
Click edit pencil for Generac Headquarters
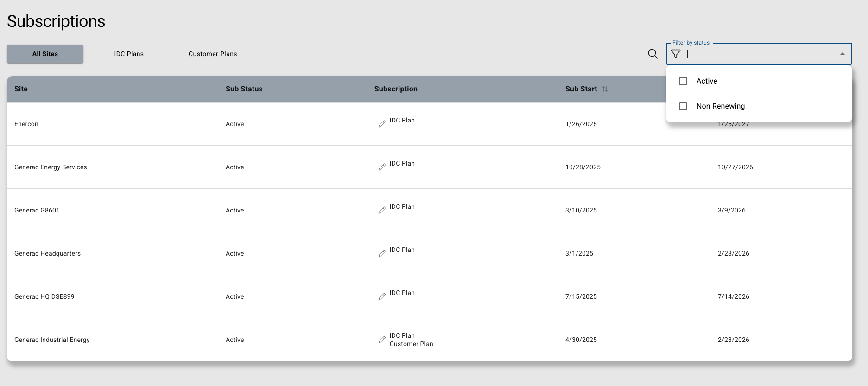coord(382,253)
